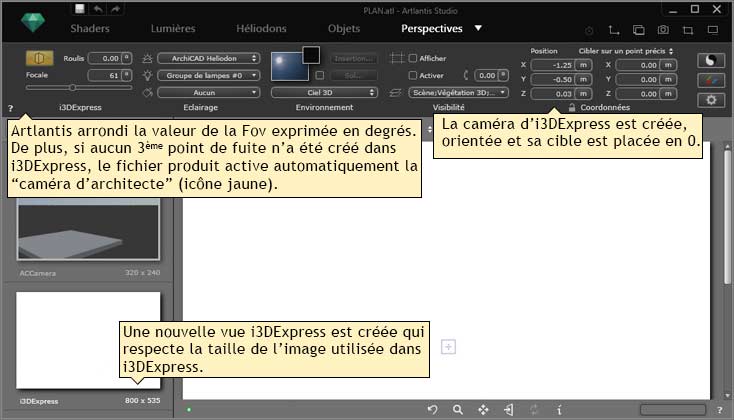Click the overlapping windows icon

pos(639,30)
